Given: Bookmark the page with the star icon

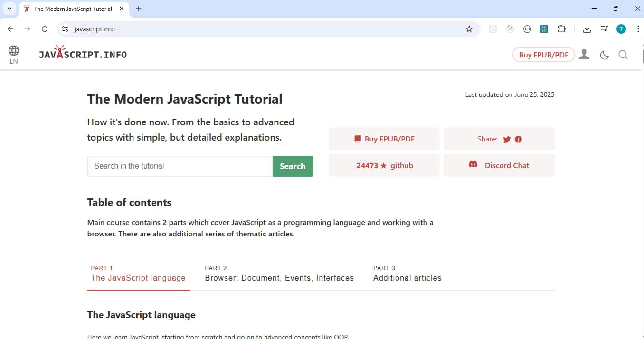Looking at the screenshot, I should (x=469, y=29).
